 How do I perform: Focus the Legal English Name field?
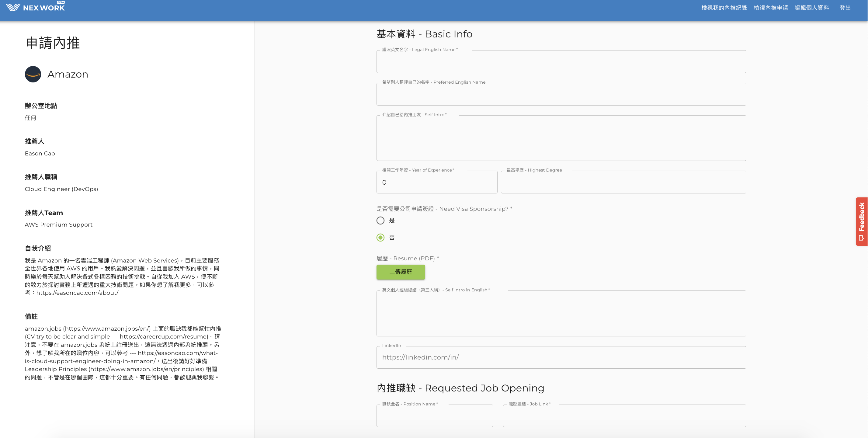coord(561,62)
